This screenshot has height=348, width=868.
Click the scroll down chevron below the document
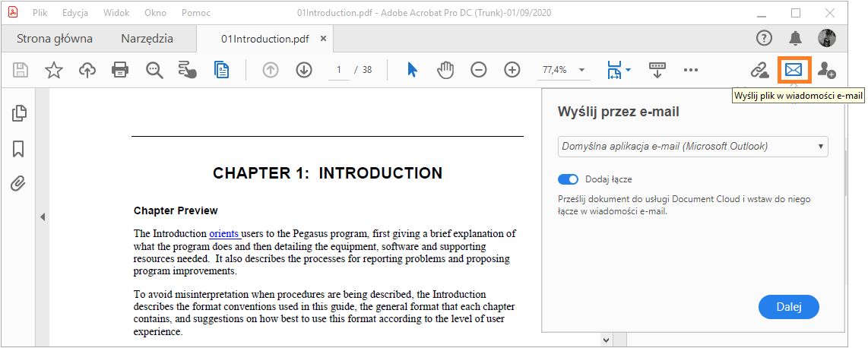coord(607,340)
